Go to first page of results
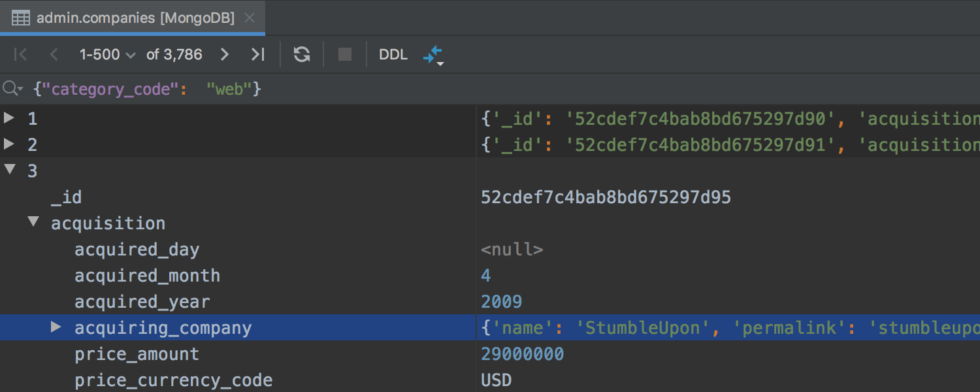This screenshot has width=980, height=392. click(x=20, y=54)
